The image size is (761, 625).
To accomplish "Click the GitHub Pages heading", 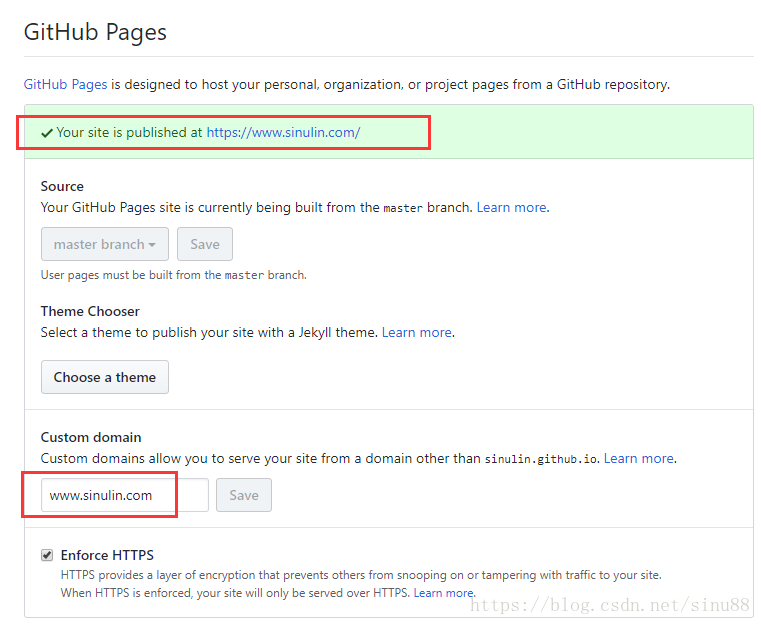I will tap(95, 33).
